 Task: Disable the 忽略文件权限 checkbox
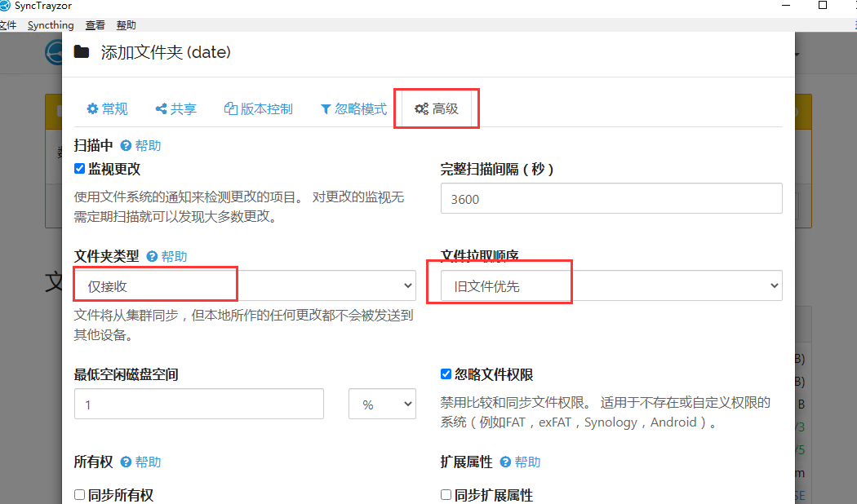coord(446,374)
